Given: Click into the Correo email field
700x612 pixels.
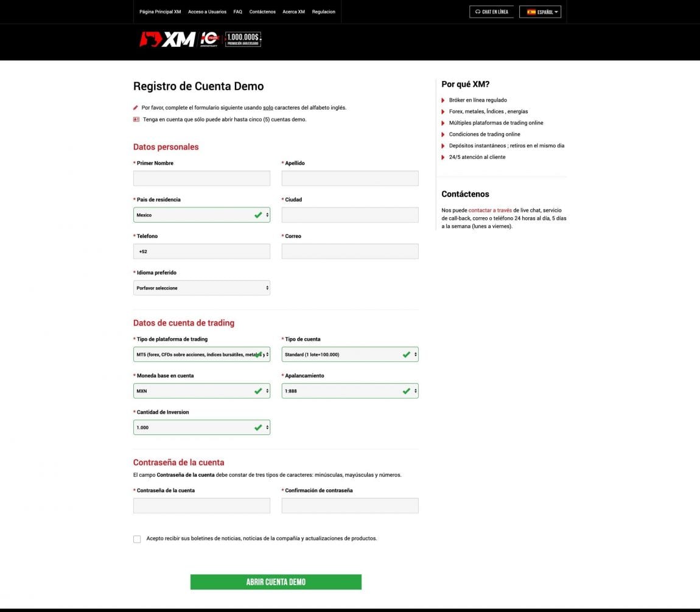Looking at the screenshot, I should [x=350, y=251].
